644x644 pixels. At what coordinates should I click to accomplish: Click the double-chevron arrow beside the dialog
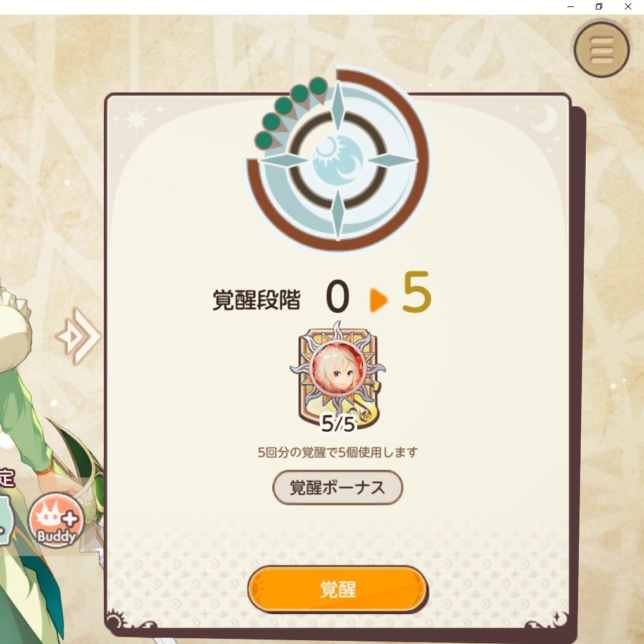79,337
